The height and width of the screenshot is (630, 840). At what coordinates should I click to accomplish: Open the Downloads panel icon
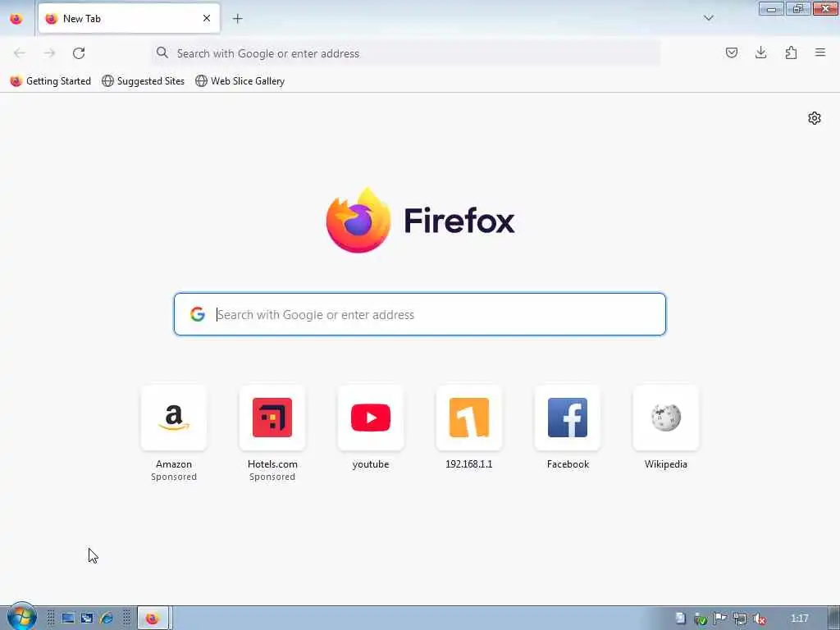pyautogui.click(x=760, y=52)
